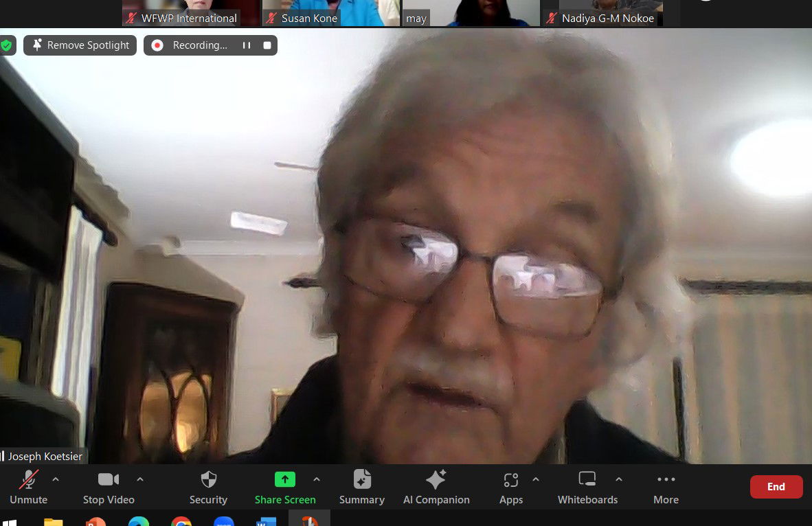812x526 pixels.
Task: Launch AI Companion
Action: click(x=436, y=487)
